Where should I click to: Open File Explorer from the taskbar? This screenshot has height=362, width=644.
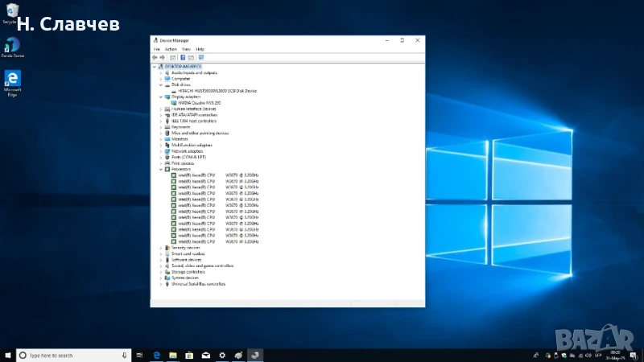coord(172,355)
